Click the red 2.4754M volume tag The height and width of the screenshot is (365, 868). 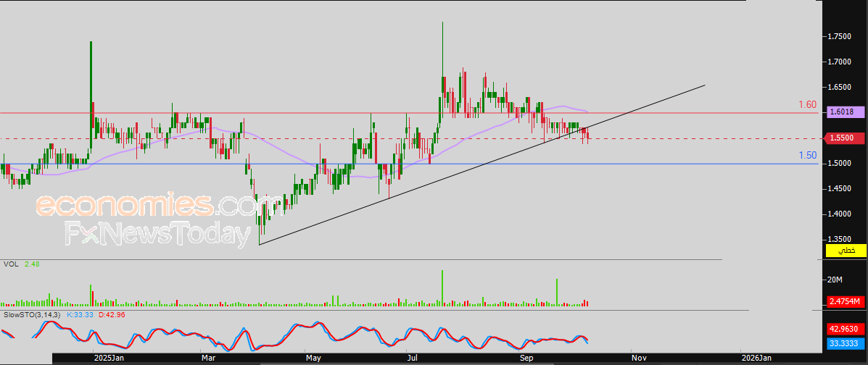point(846,301)
